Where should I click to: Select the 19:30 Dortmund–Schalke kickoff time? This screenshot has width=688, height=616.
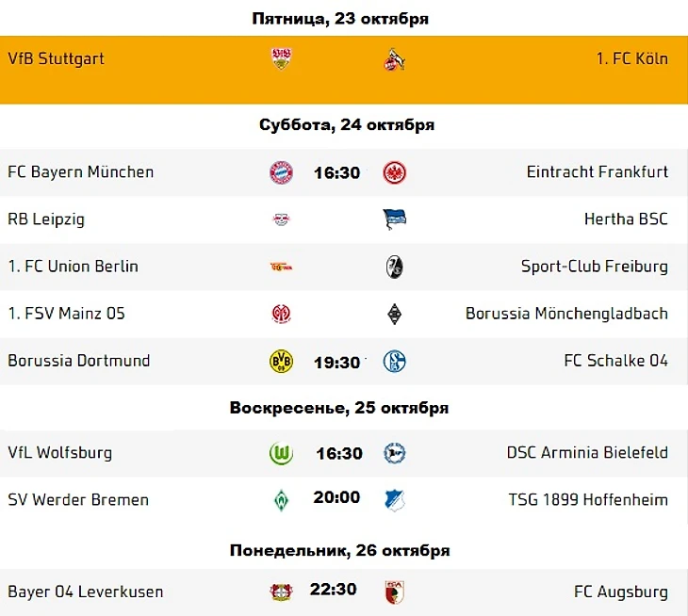(x=337, y=363)
